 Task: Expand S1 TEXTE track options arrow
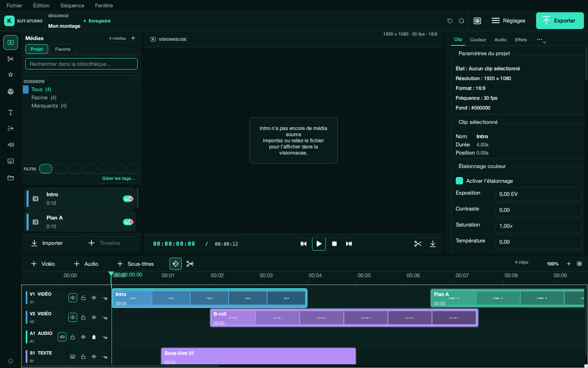pos(105,357)
